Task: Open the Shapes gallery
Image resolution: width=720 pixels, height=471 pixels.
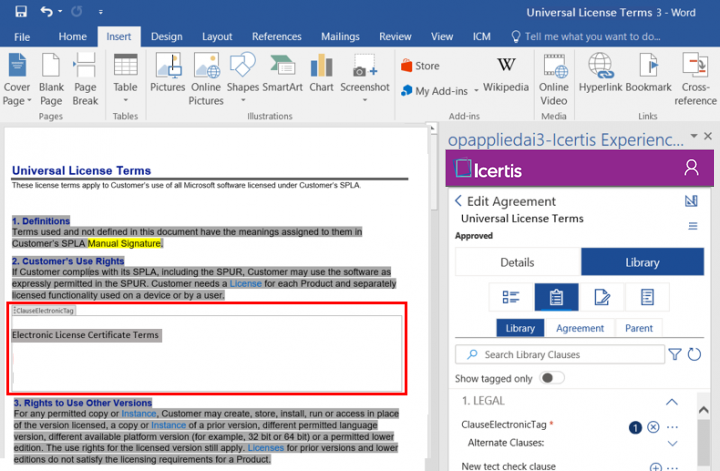Action: (x=242, y=77)
